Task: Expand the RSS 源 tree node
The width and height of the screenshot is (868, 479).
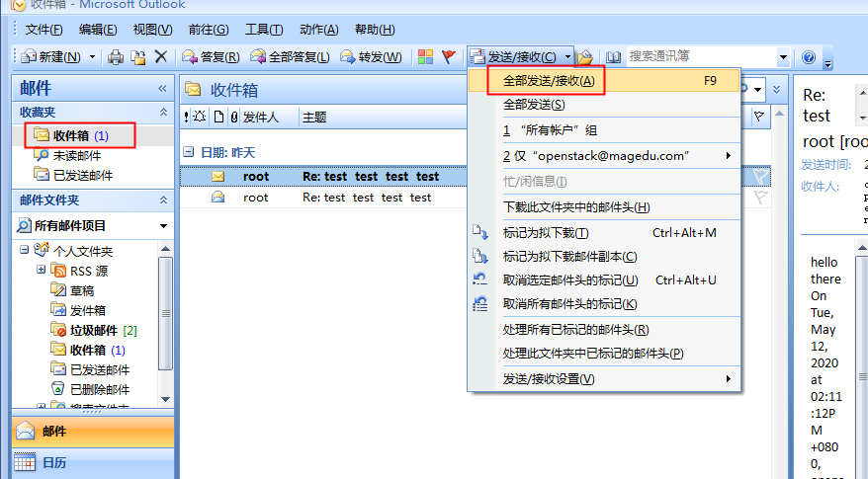Action: 41,270
